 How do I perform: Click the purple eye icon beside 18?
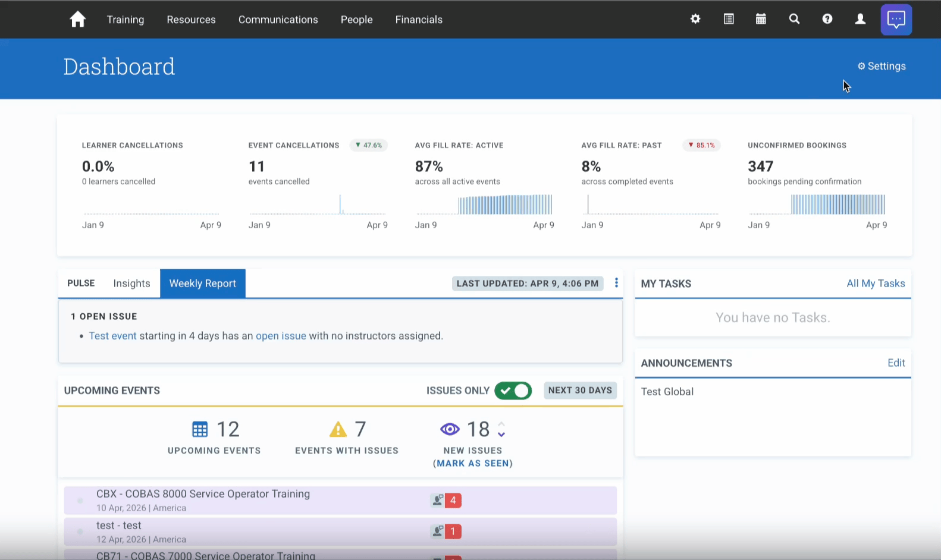point(450,429)
